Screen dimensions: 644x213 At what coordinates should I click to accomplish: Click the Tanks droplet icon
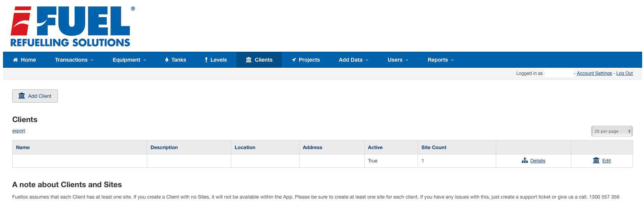(x=167, y=60)
